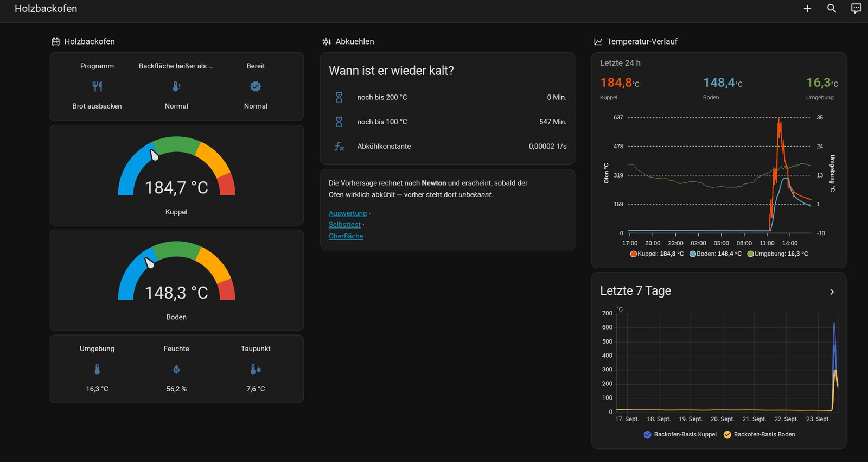Click the 547 Min. remaining value

[553, 122]
